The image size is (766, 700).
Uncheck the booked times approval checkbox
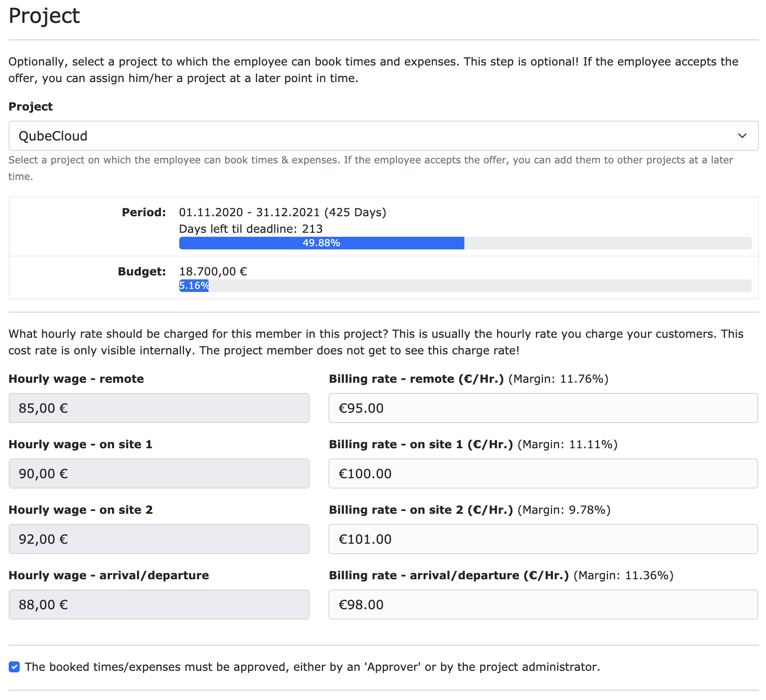[x=14, y=667]
